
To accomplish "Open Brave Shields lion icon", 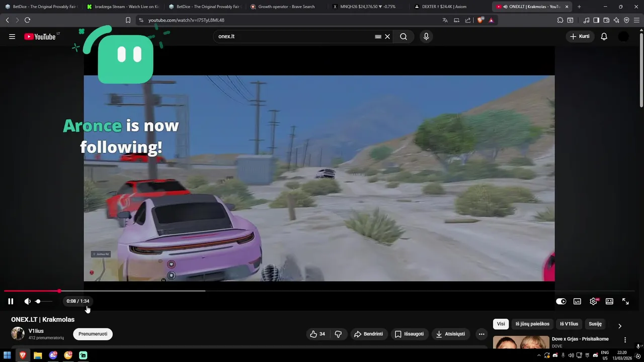I will 480,20.
